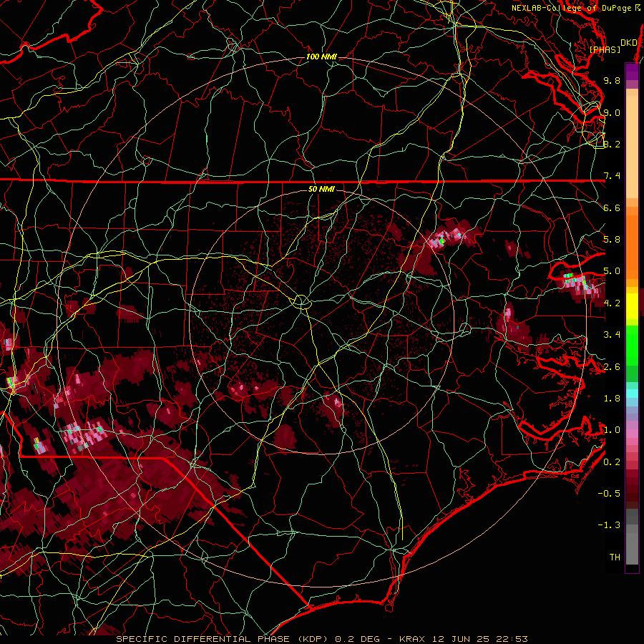Pick the light peach color bar segment
Screen dimensions: 644x644
click(632, 147)
